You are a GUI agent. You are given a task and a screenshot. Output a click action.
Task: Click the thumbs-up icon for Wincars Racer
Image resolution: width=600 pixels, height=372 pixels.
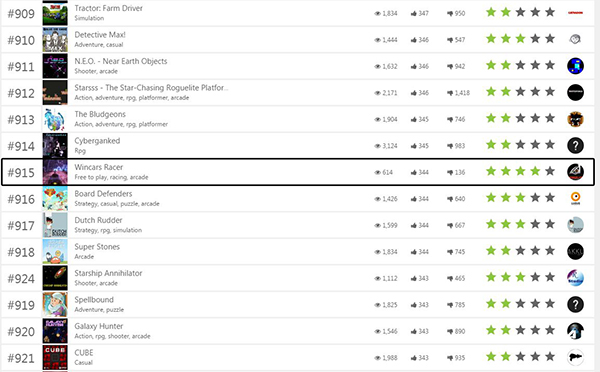414,173
